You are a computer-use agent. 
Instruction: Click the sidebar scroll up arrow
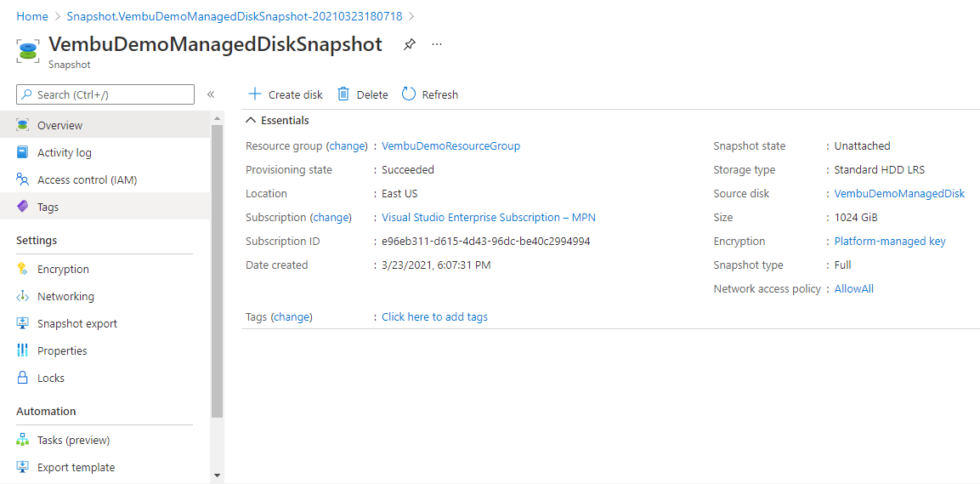[x=217, y=118]
